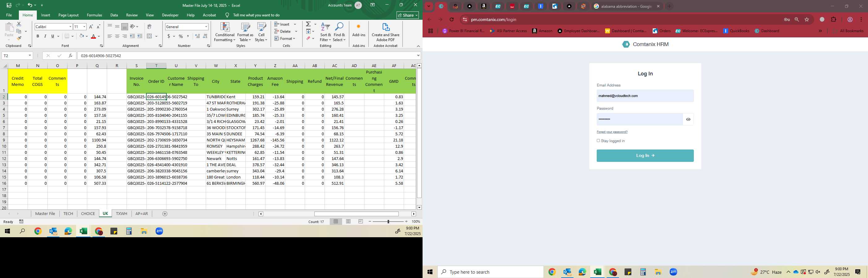The image size is (868, 278).
Task: Open the Font Color dropdown arrow
Action: coord(99,36)
